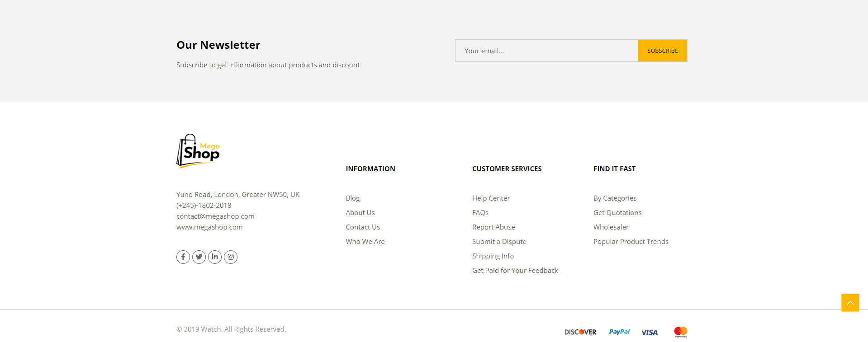This screenshot has width=868, height=342.
Task: Click the Visa payment logo
Action: coord(650,332)
